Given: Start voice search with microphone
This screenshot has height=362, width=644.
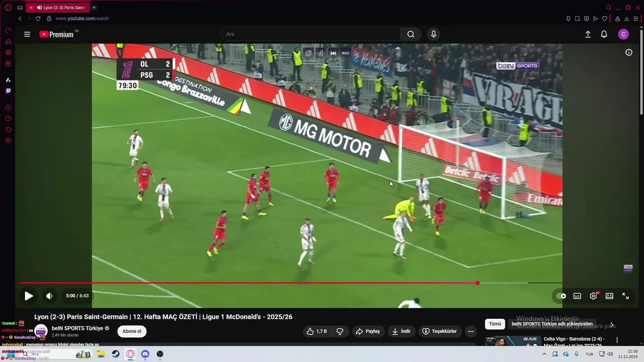Looking at the screenshot, I should point(434,34).
